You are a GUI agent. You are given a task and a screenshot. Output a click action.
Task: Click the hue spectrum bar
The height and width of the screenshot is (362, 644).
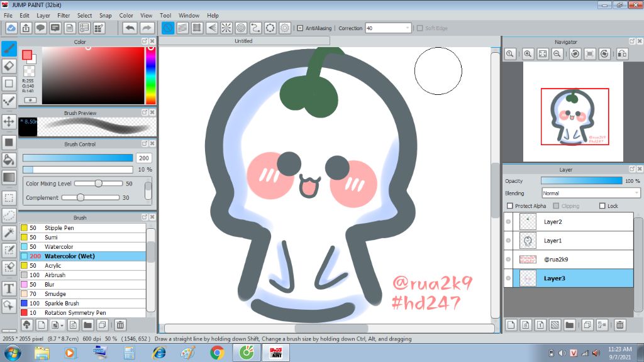click(x=151, y=75)
